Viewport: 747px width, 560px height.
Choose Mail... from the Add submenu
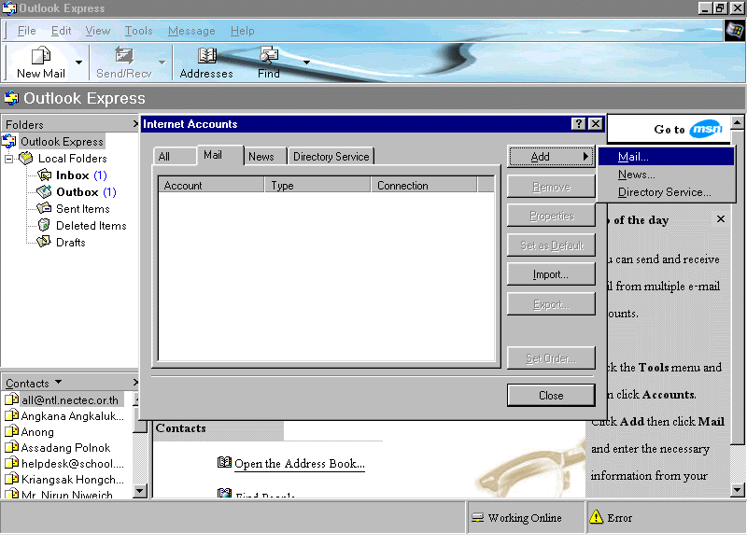666,157
